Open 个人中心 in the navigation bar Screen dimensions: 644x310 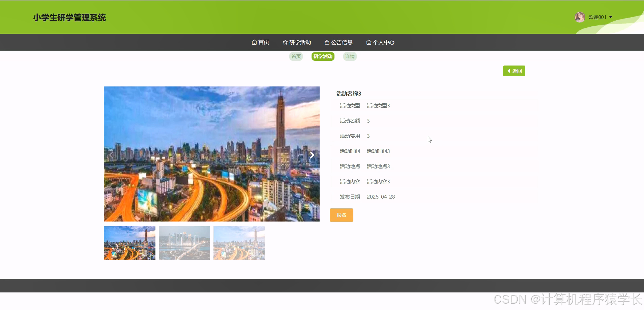(380, 42)
